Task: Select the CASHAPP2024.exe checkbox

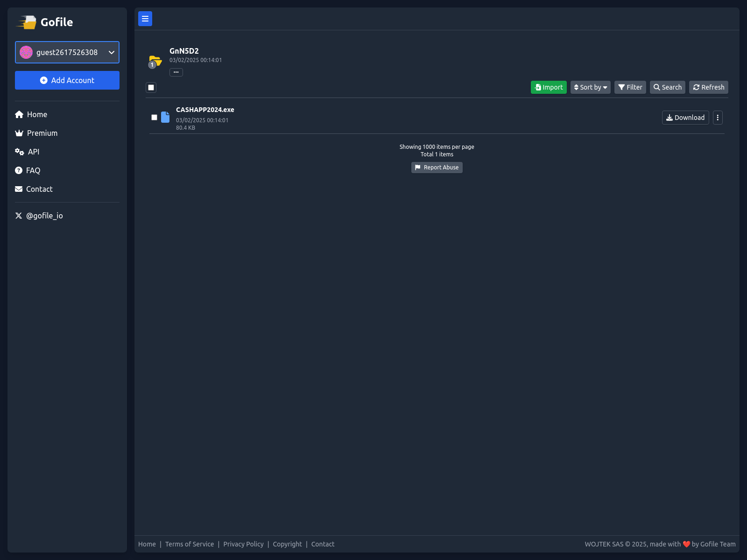Action: tap(154, 118)
